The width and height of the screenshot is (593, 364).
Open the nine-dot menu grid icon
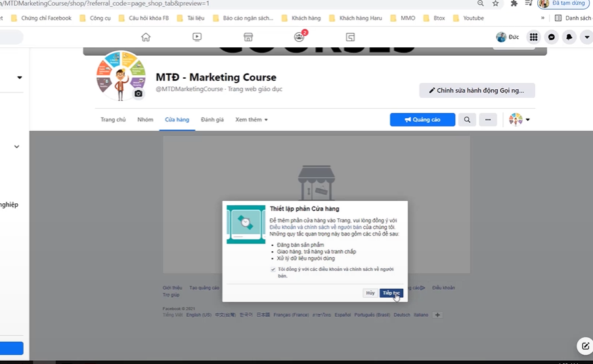pyautogui.click(x=534, y=37)
